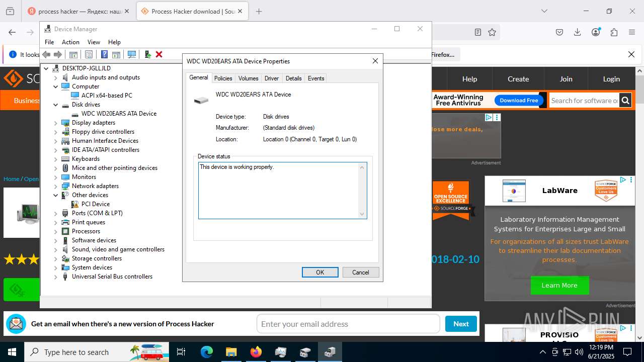Switch to the Details tab

pyautogui.click(x=293, y=78)
